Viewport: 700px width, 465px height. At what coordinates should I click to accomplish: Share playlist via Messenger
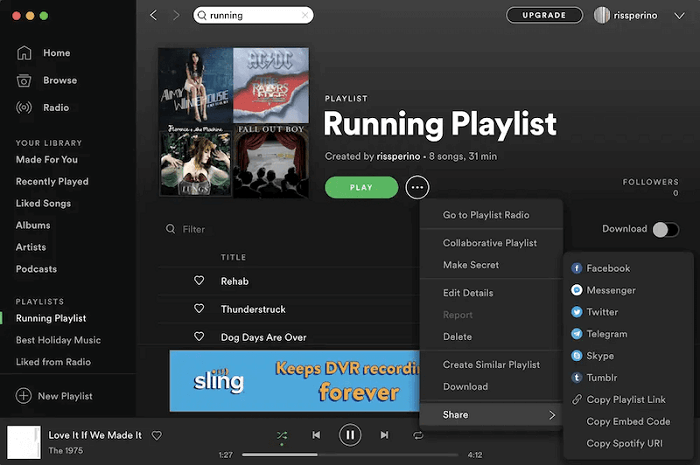click(603, 290)
